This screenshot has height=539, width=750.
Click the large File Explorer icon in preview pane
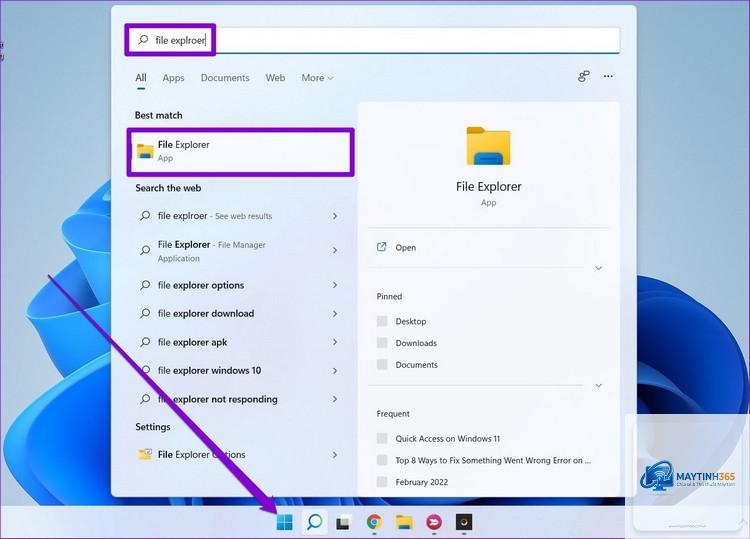488,146
